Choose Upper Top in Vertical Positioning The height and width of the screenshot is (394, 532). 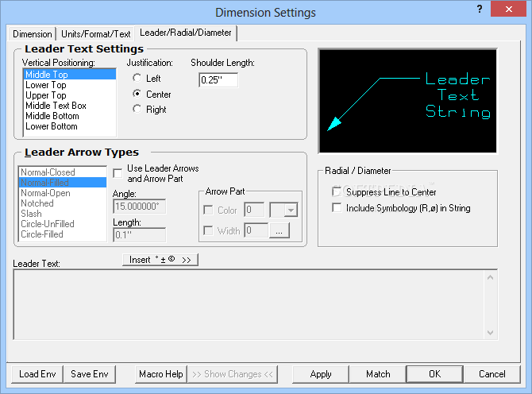[x=70, y=95]
